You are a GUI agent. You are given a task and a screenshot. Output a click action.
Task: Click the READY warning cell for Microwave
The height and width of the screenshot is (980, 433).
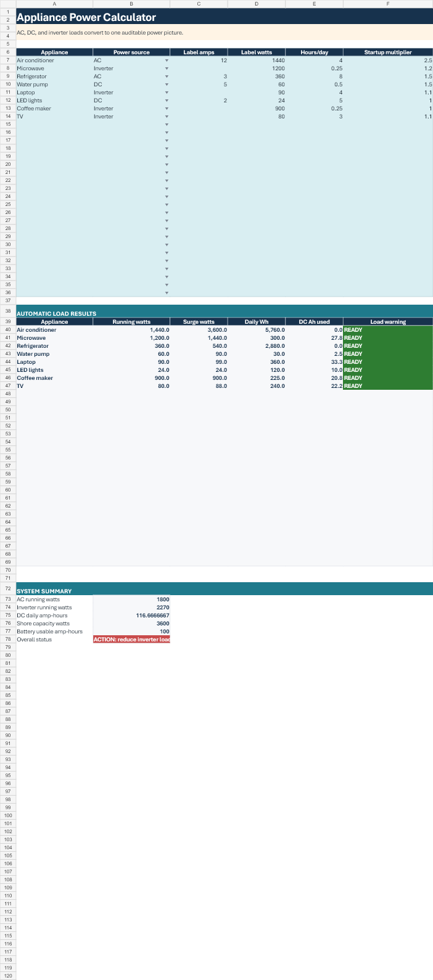[388, 338]
